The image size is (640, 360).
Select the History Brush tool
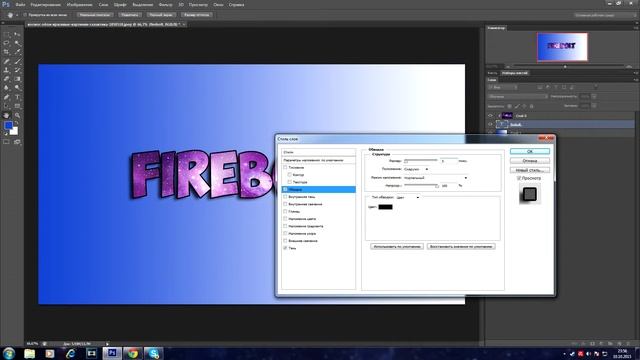18,70
